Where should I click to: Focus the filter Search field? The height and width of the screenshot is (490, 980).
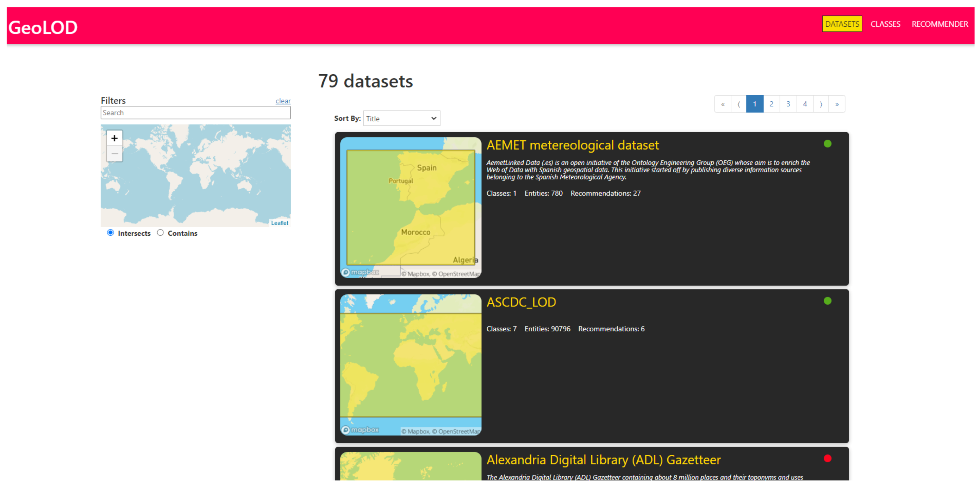195,113
